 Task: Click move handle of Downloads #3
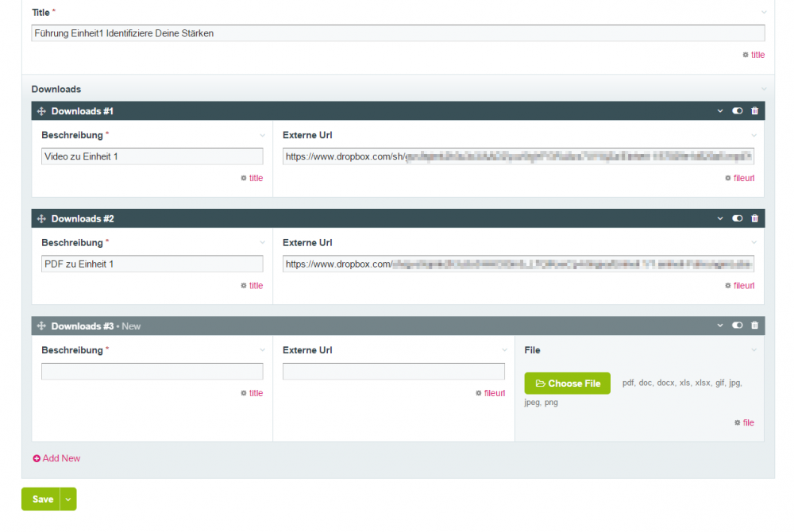tap(42, 326)
